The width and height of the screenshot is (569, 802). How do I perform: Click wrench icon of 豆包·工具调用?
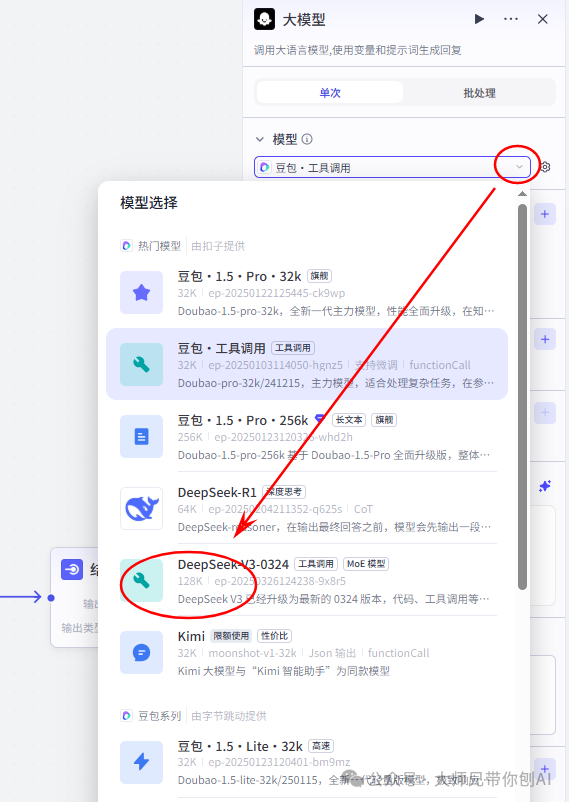pos(141,364)
